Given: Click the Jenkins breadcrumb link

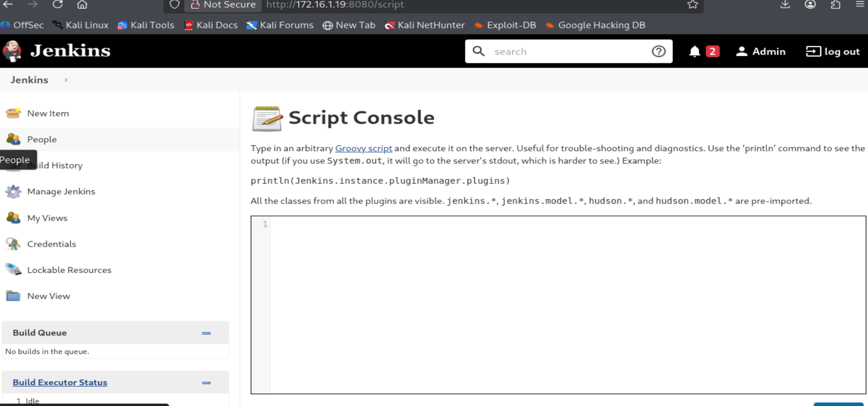Looking at the screenshot, I should tap(29, 80).
